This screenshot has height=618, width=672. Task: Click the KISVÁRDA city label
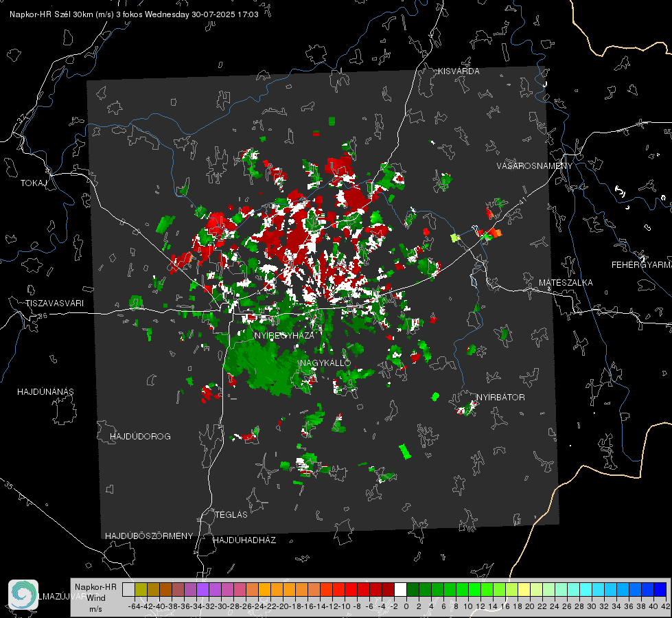459,71
